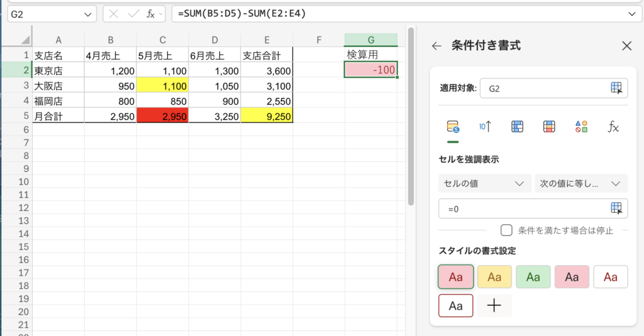This screenshot has height=336, width=644.
Task: Select the Highlight Cells rule type icon
Action: [x=453, y=127]
